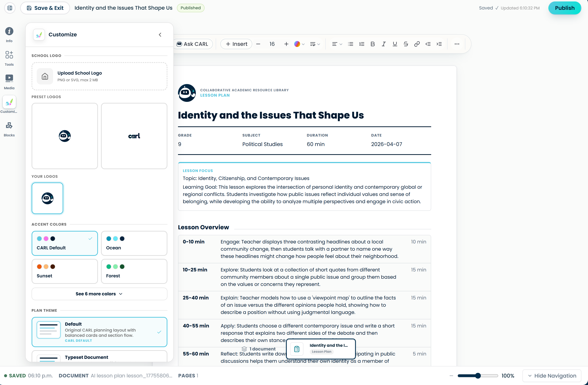Image resolution: width=588 pixels, height=385 pixels.
Task: Select the robot logo under Your Logos
Action: pyautogui.click(x=48, y=198)
